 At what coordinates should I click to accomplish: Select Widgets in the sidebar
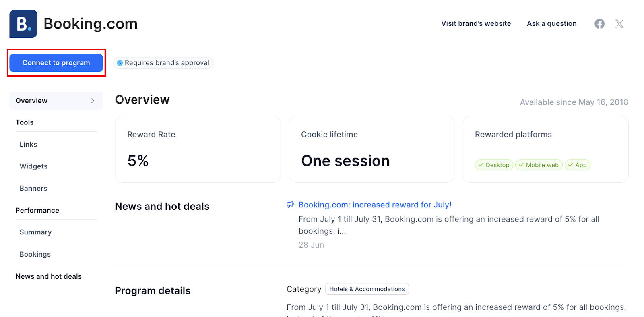33,166
